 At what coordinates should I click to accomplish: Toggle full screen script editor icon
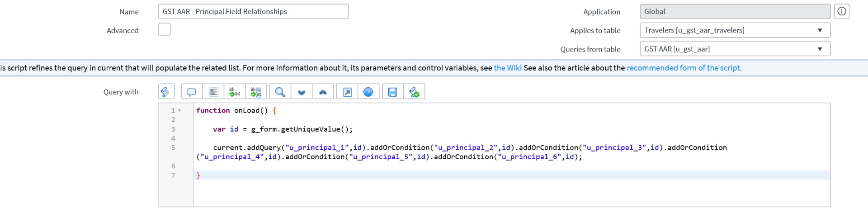click(x=347, y=92)
